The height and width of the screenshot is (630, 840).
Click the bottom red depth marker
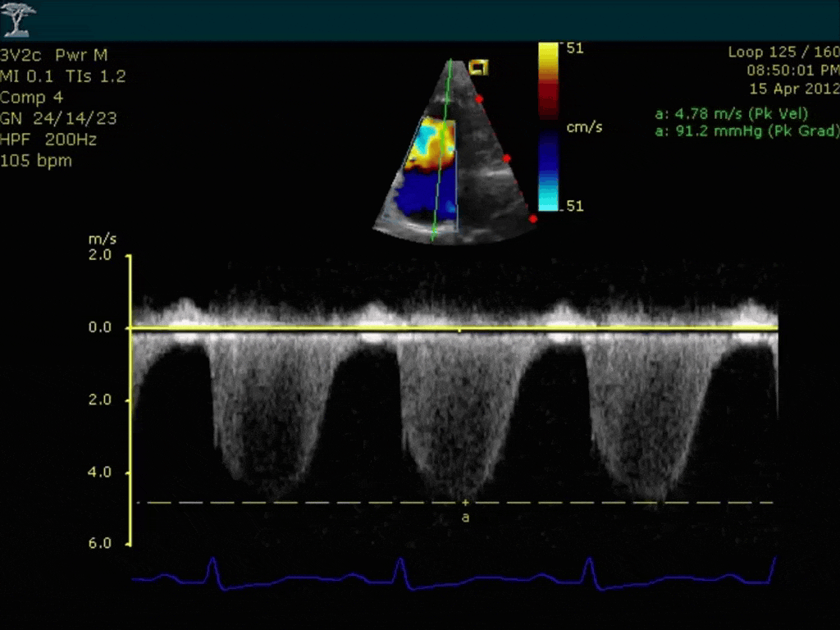point(532,218)
